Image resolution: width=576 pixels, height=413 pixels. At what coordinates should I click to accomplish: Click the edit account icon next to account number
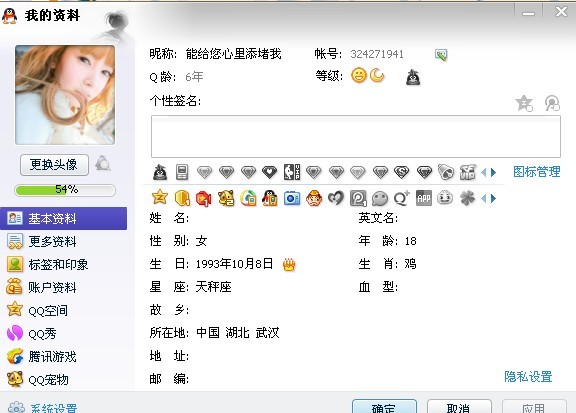(x=441, y=55)
